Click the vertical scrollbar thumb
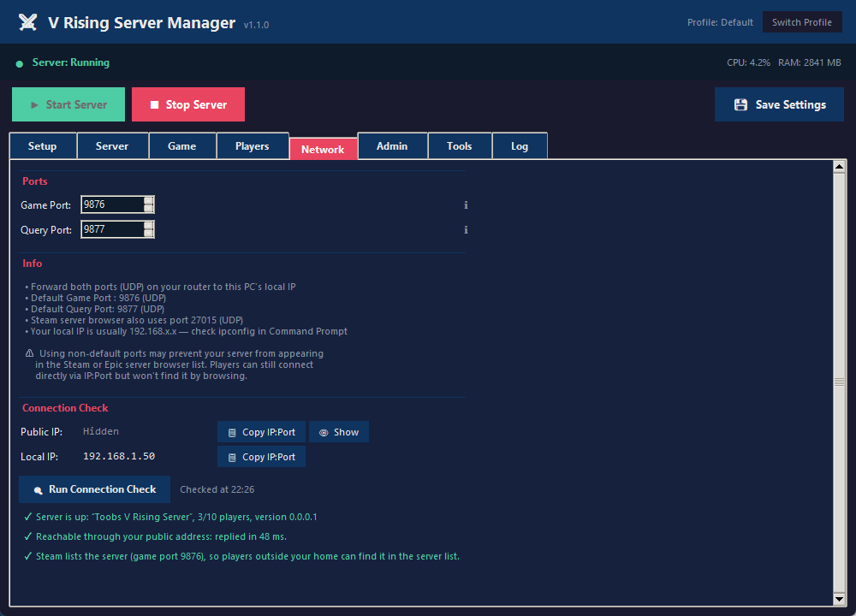Image resolution: width=856 pixels, height=616 pixels. pos(839,382)
